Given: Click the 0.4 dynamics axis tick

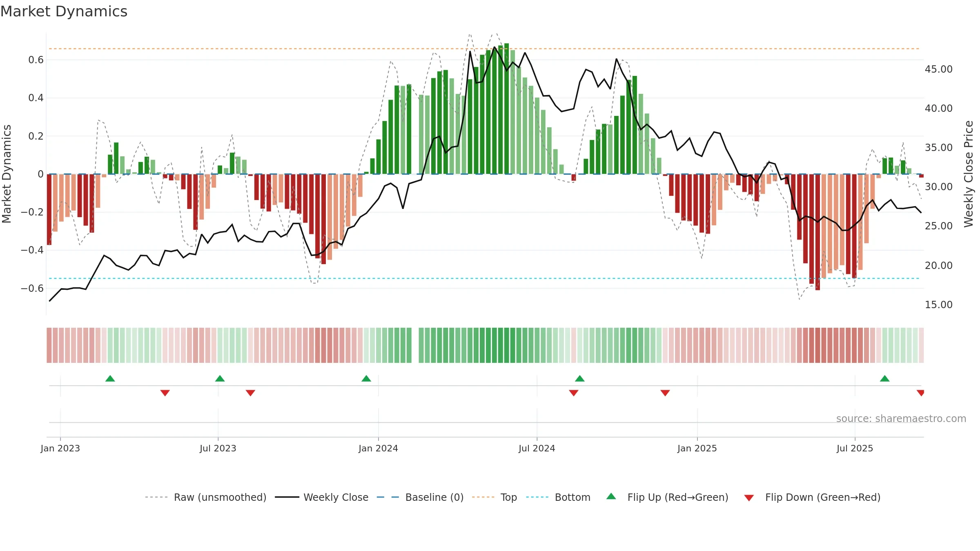Looking at the screenshot, I should click(36, 98).
